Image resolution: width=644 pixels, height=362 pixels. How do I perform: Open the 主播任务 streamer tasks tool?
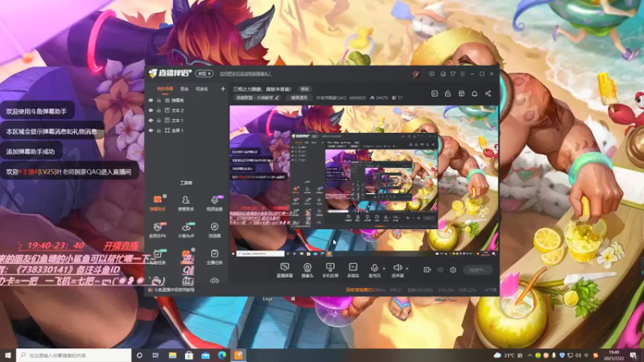214,257
